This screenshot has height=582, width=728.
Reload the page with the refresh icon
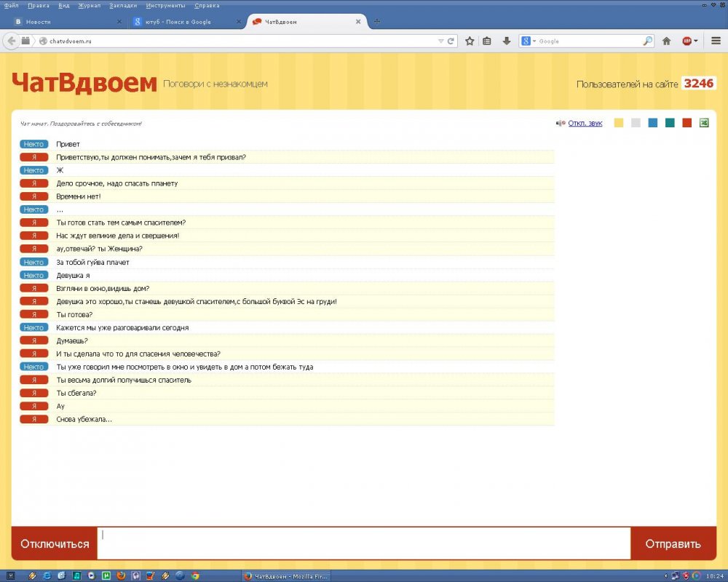tap(451, 41)
